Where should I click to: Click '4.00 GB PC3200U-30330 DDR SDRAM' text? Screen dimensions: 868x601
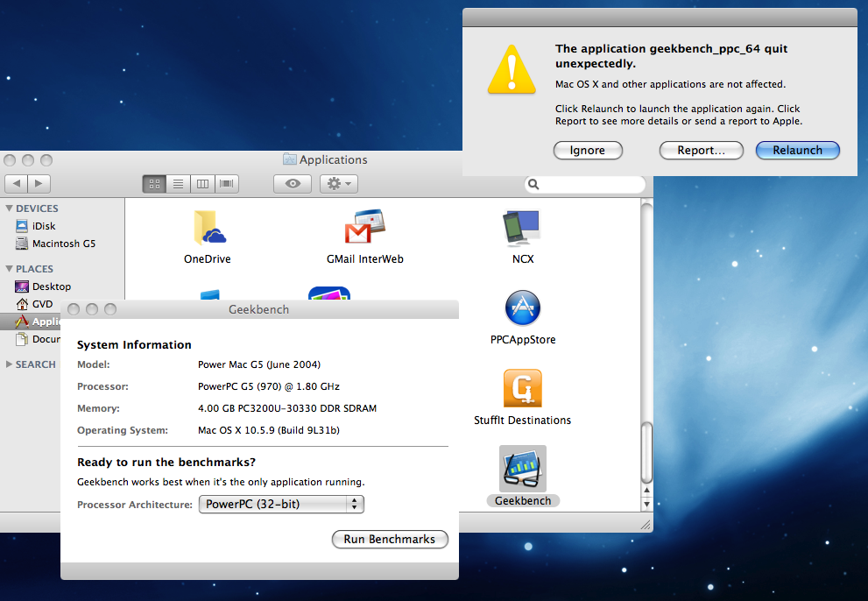tap(287, 408)
